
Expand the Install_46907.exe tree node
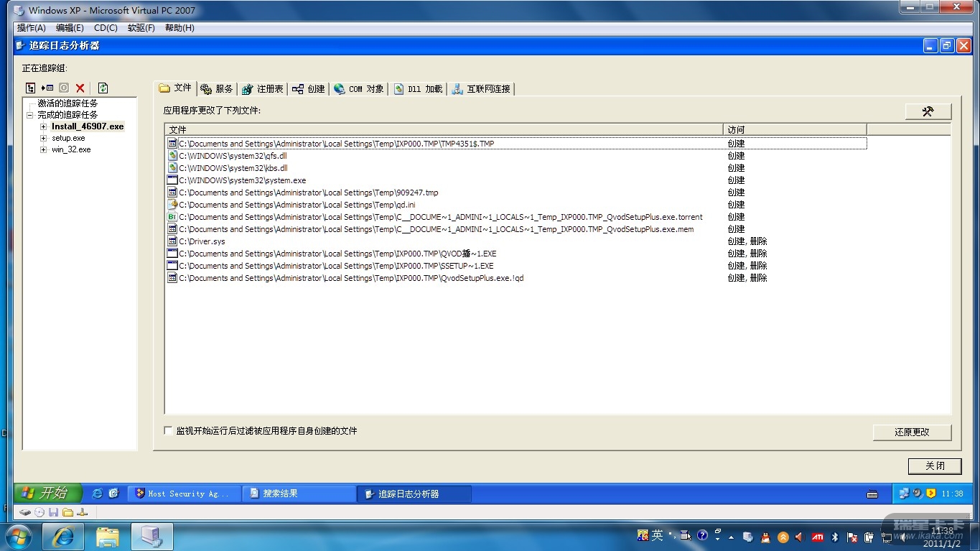point(44,126)
